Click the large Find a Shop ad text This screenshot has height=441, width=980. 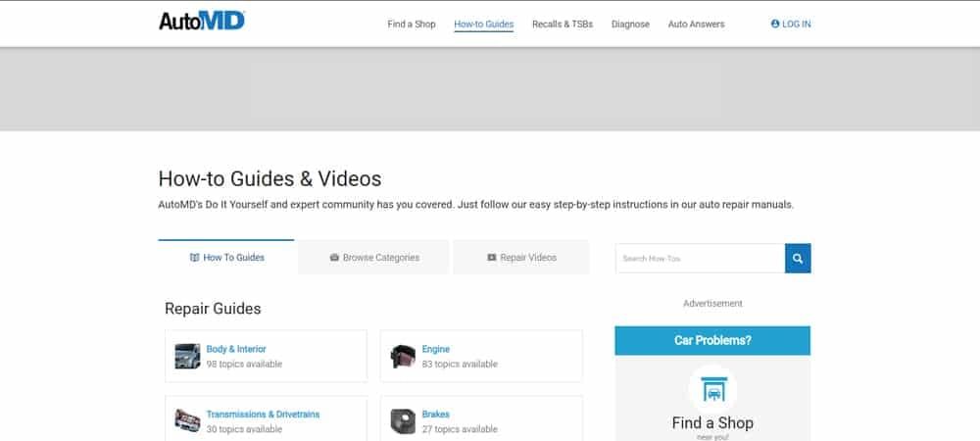[712, 423]
